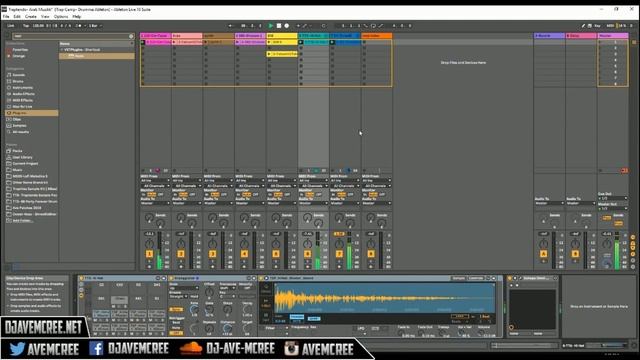Toggle the MIDI map mode switch
Image resolution: width=640 pixels, height=360 pixels.
[610, 26]
